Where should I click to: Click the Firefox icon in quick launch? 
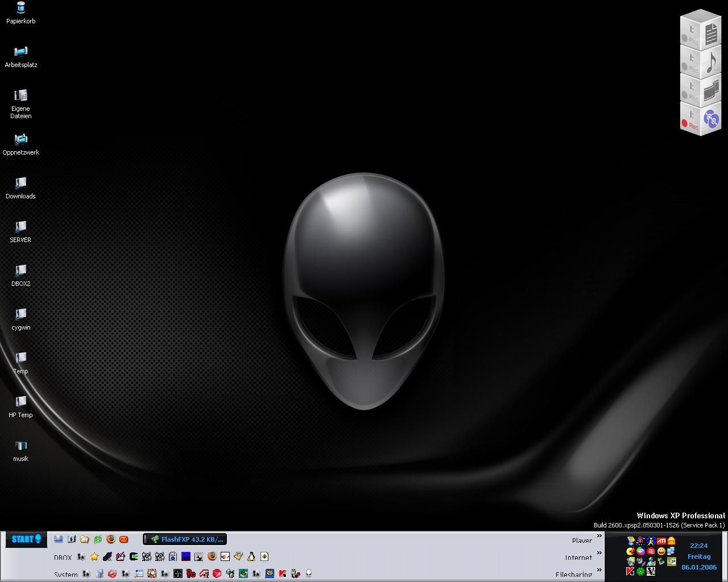point(111,539)
